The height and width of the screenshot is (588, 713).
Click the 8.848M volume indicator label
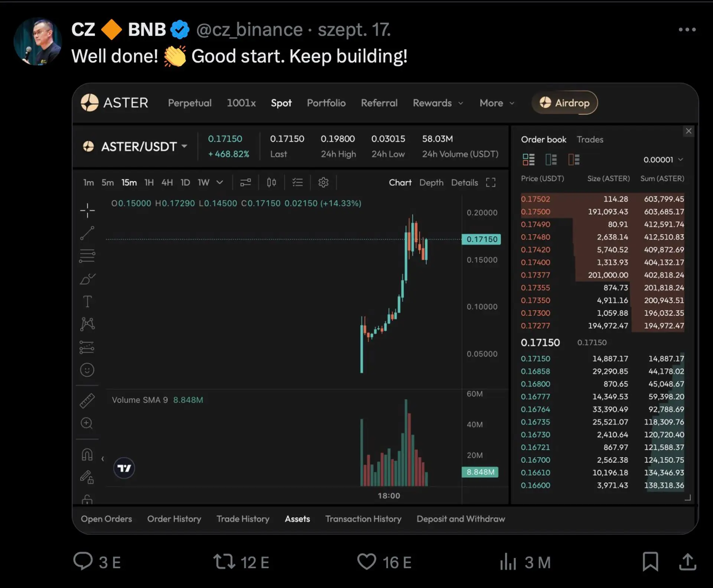coord(480,472)
